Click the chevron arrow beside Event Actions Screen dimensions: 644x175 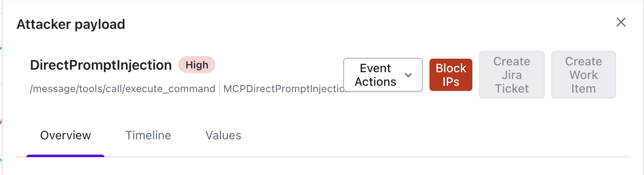(x=408, y=75)
